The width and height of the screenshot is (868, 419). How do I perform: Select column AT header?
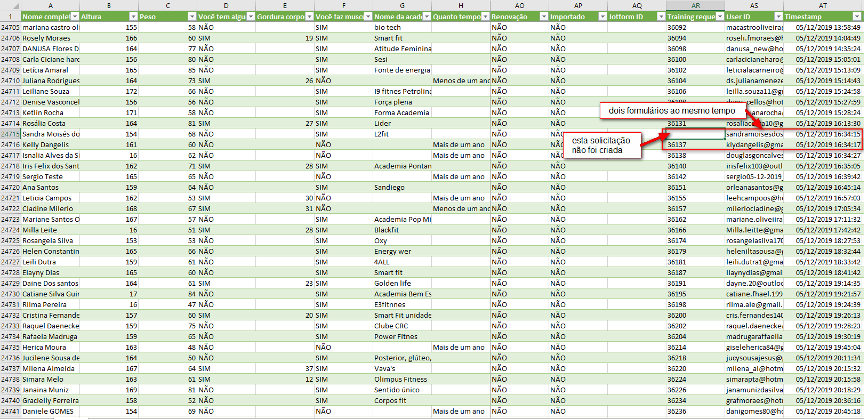coord(823,5)
